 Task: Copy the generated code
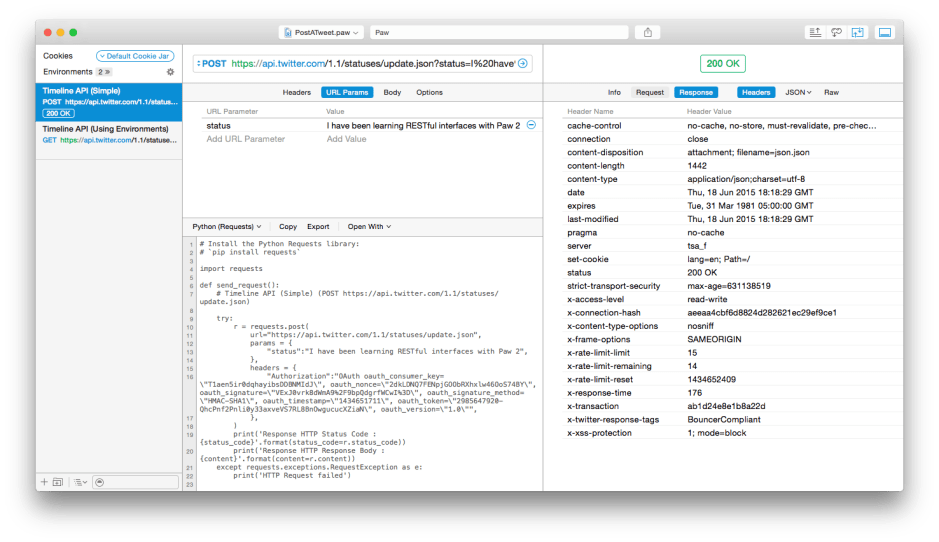(x=287, y=226)
